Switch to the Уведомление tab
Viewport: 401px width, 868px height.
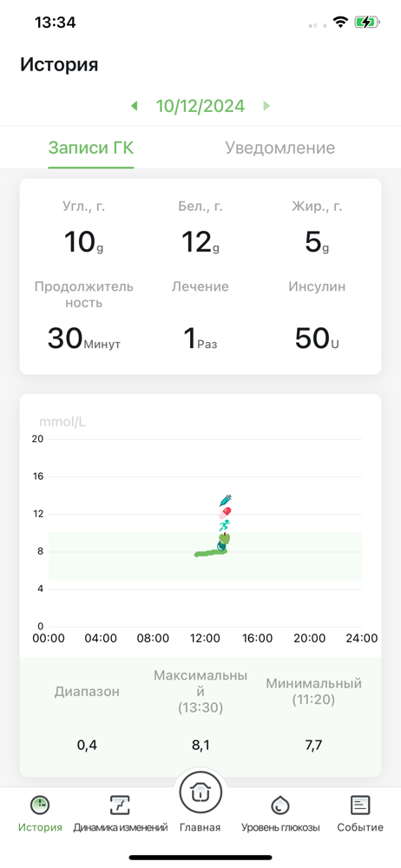pos(279,148)
